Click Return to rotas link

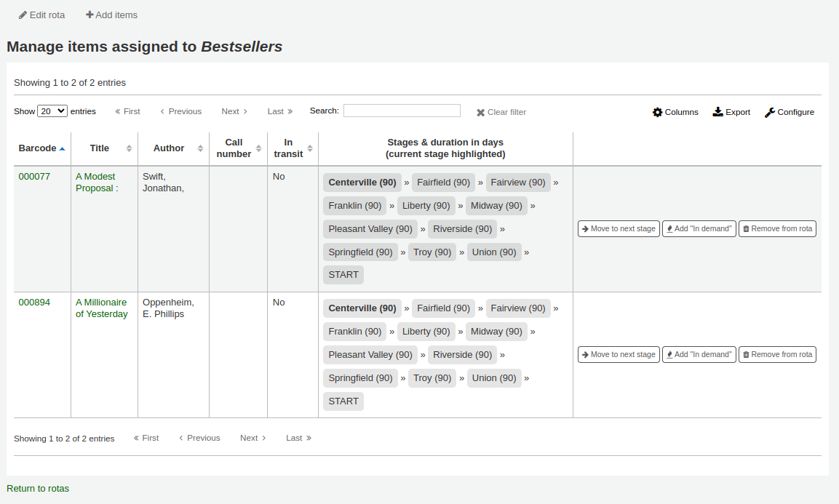pyautogui.click(x=38, y=489)
